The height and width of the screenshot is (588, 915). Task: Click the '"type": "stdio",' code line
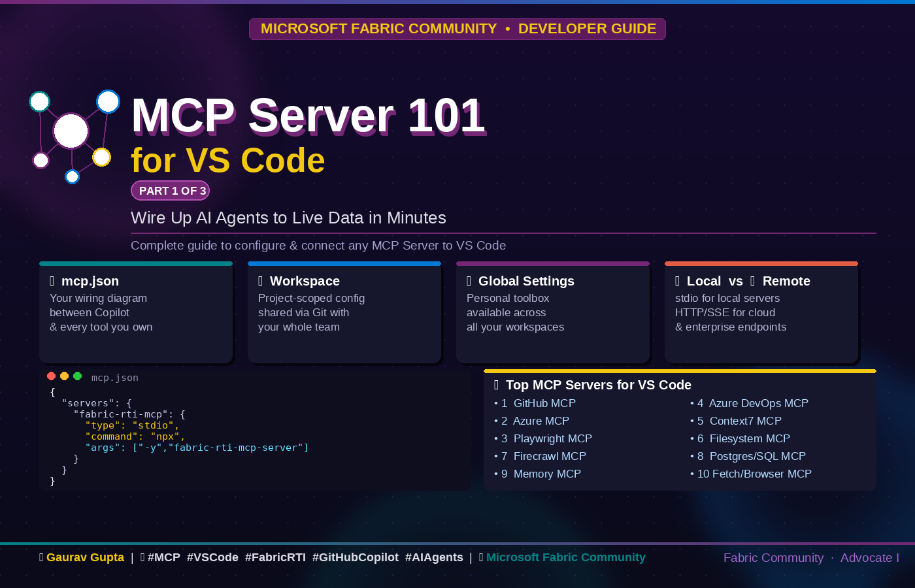point(132,425)
